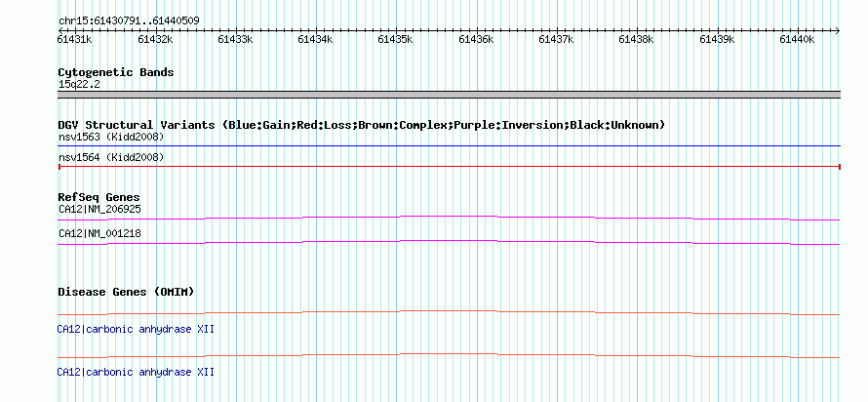Image resolution: width=868 pixels, height=402 pixels.
Task: Select the 61435k ruler position
Action: coord(395,39)
